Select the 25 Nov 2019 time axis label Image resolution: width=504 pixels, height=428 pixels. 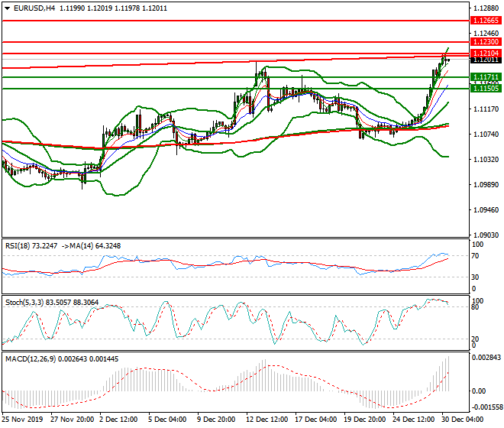pos(22,420)
